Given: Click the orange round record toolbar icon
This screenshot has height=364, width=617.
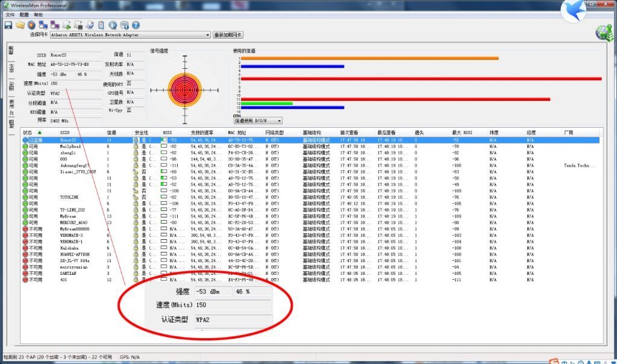Looking at the screenshot, I should (31, 25).
